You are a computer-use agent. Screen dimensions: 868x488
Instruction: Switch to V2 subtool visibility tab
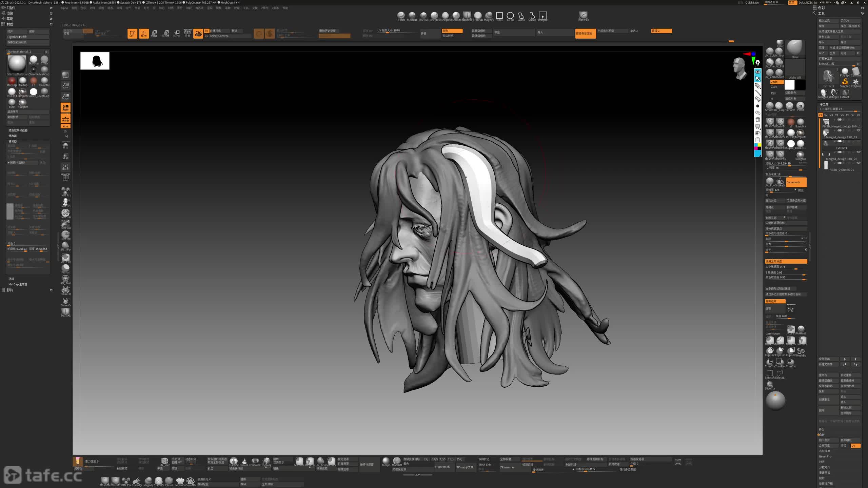(x=826, y=115)
